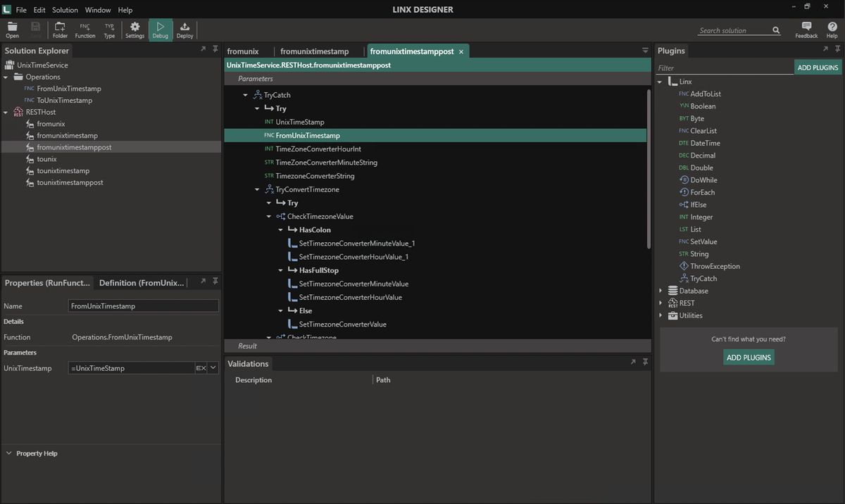Expand the Database plugin group
This screenshot has width=845, height=504.
pos(660,290)
